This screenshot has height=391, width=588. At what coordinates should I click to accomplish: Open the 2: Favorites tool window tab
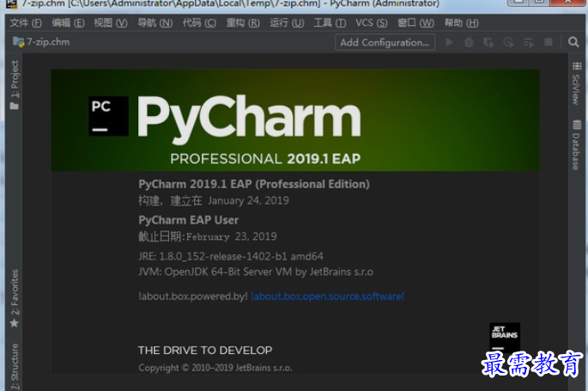(15, 298)
